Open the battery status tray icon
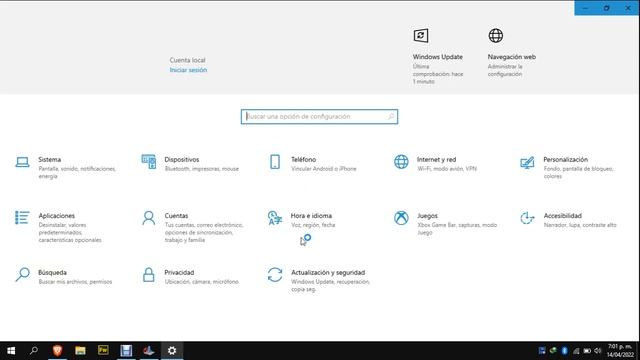Viewport: 640px width, 360px height. (x=587, y=351)
